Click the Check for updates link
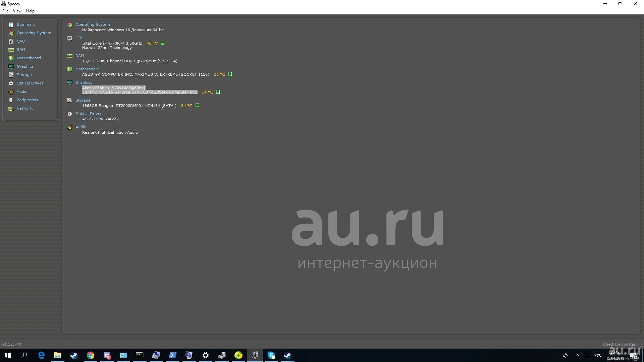Image resolution: width=644 pixels, height=362 pixels. [x=621, y=344]
